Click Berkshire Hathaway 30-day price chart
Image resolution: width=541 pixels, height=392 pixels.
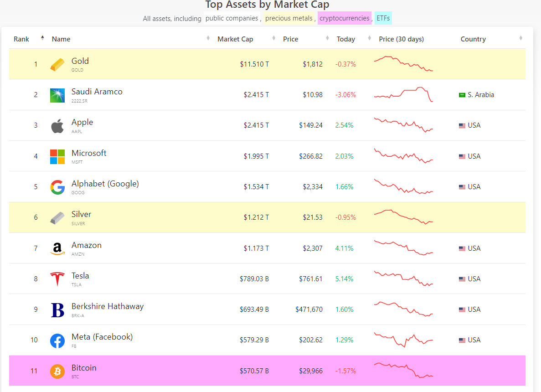click(403, 309)
